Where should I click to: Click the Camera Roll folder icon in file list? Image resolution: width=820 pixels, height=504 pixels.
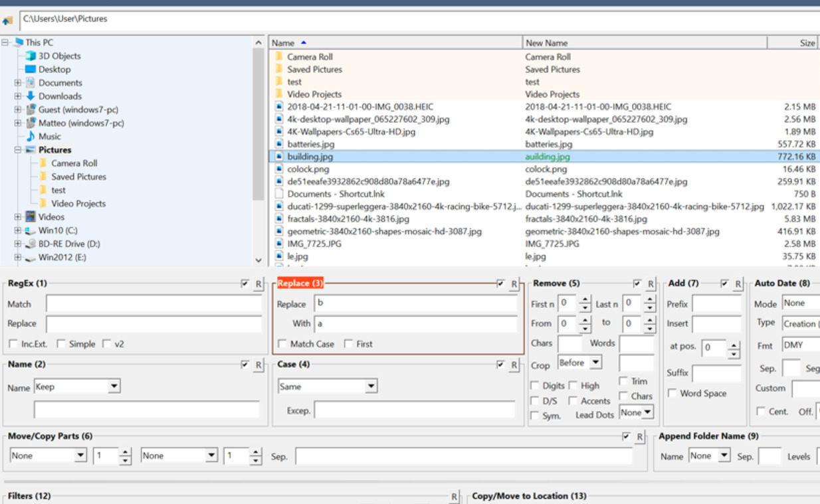(279, 57)
